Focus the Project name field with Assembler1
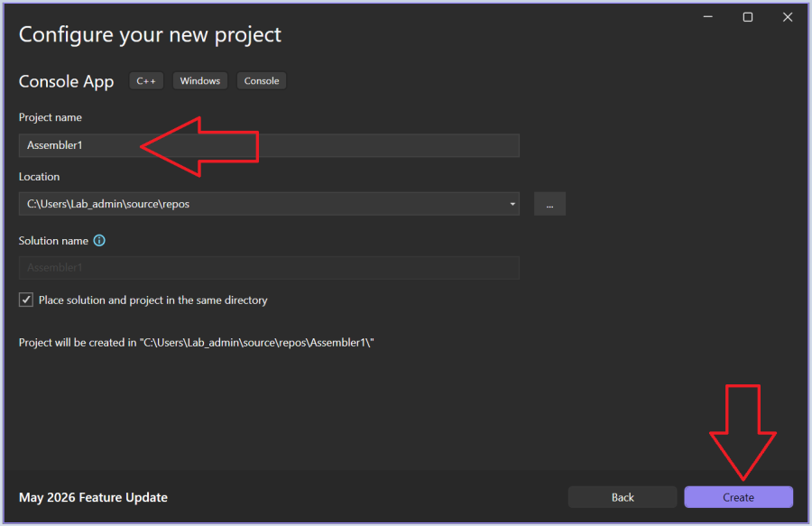 click(x=269, y=145)
